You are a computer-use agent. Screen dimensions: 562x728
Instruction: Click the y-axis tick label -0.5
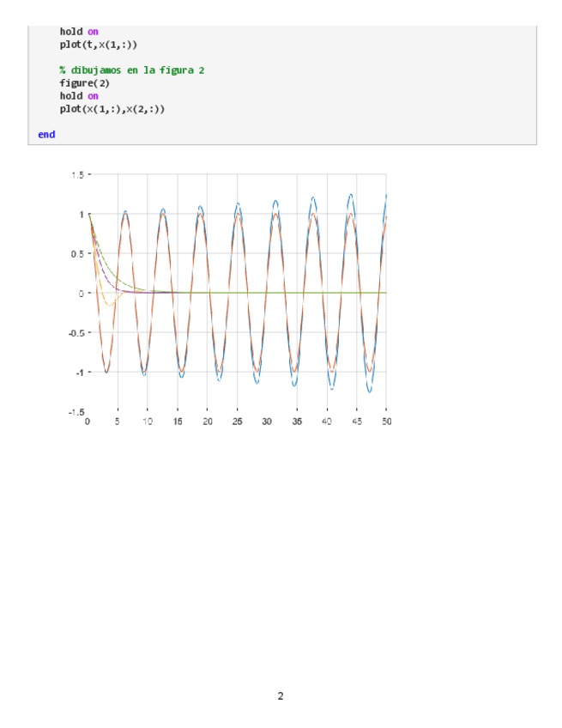pyautogui.click(x=75, y=332)
